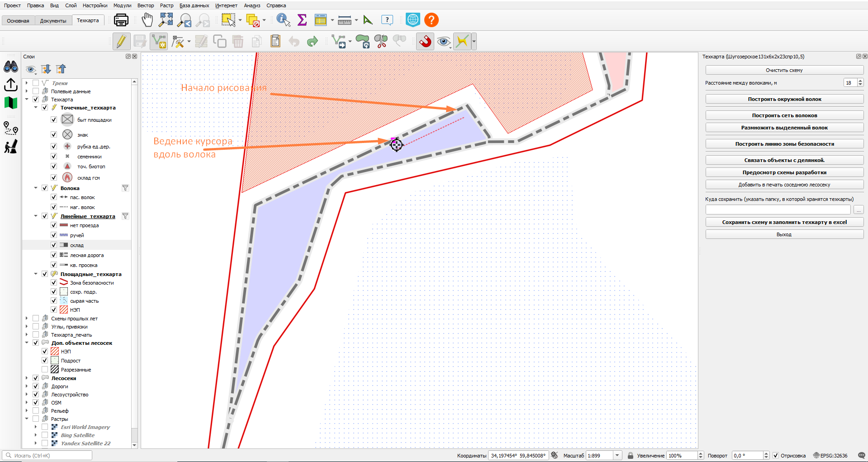Click the scissors split features tool
This screenshot has width=868, height=462.
click(x=381, y=42)
